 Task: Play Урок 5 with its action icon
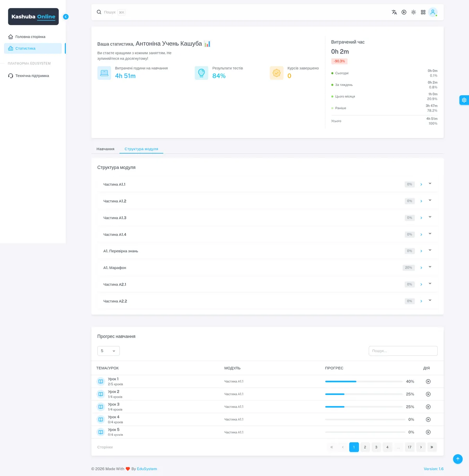[x=428, y=432]
